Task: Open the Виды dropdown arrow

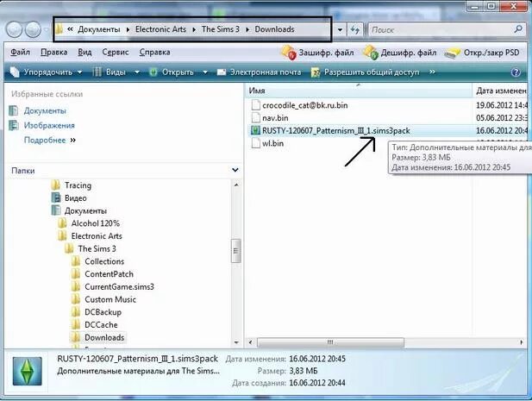Action: pos(137,72)
